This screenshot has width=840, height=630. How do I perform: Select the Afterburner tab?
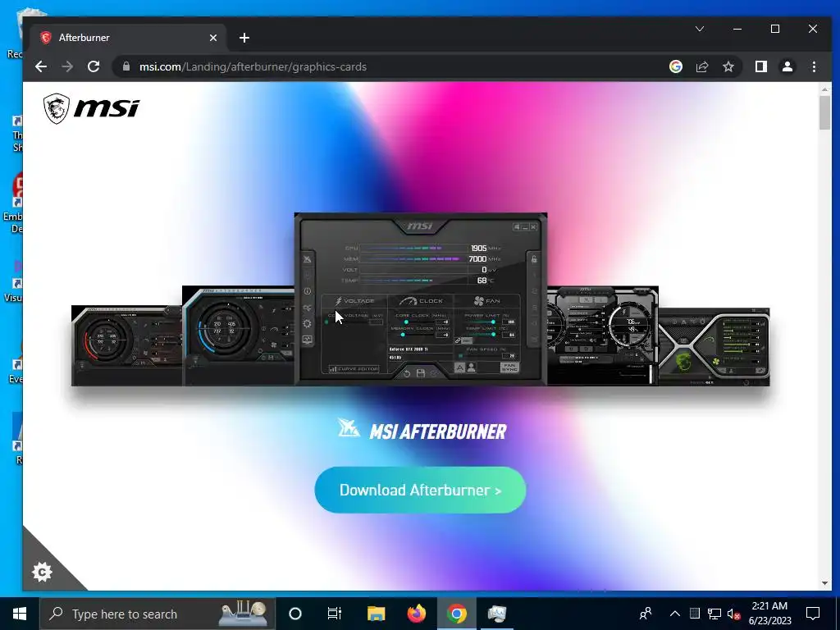pos(129,38)
